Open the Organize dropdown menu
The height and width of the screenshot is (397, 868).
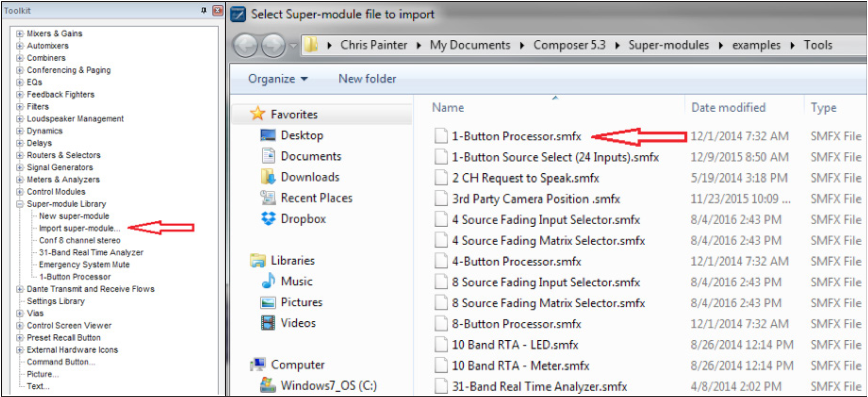coord(278,79)
